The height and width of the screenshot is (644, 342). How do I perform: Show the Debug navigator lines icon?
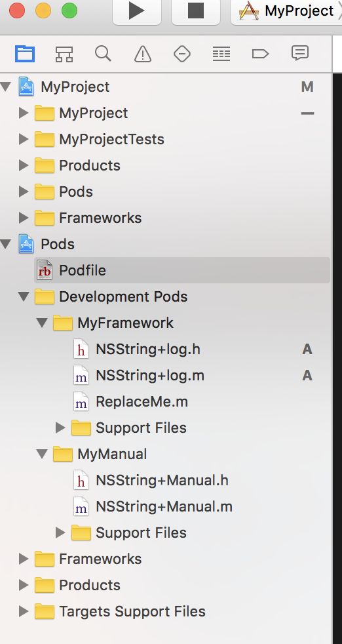[x=221, y=54]
